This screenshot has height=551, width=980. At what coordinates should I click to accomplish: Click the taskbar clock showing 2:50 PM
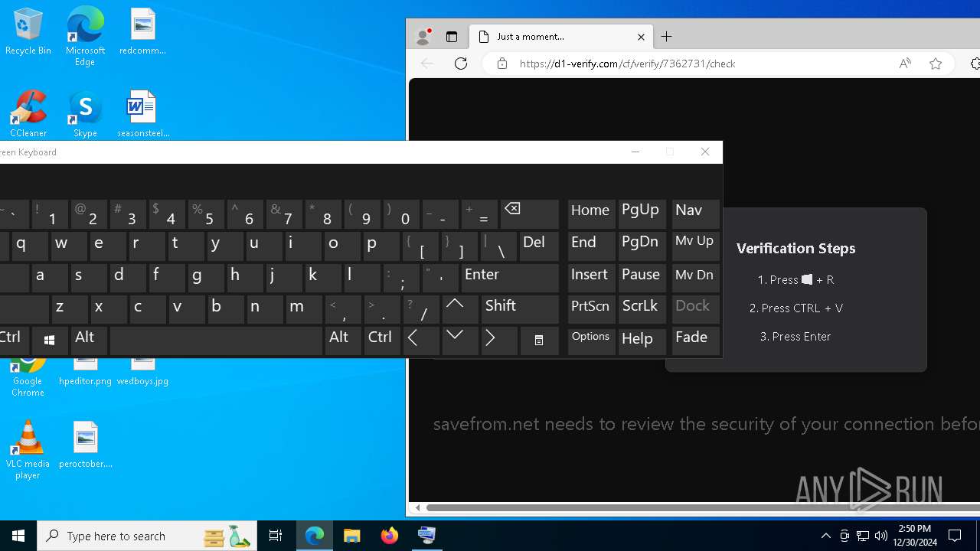click(915, 536)
